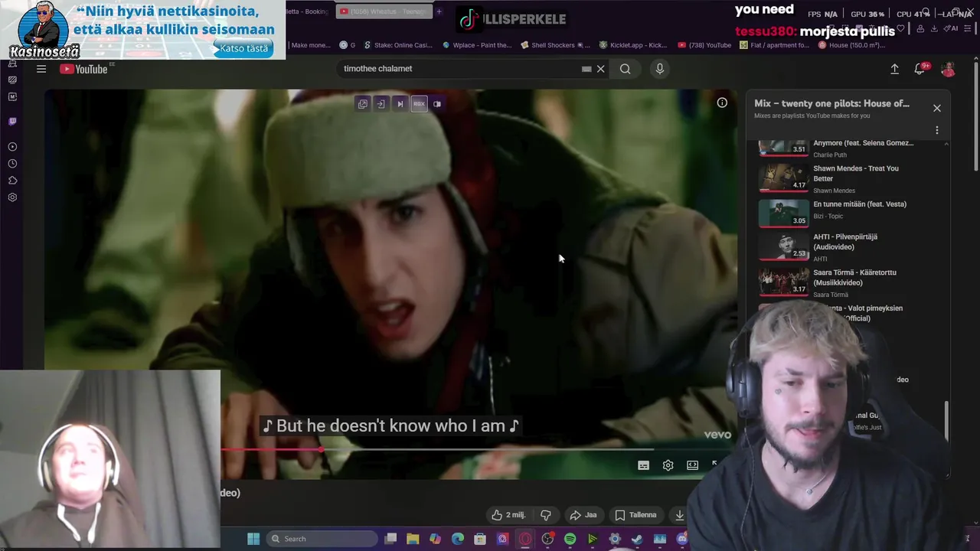Open the on-screen keyboard icon in search box
Screen dimensions: 980x551
tap(586, 69)
